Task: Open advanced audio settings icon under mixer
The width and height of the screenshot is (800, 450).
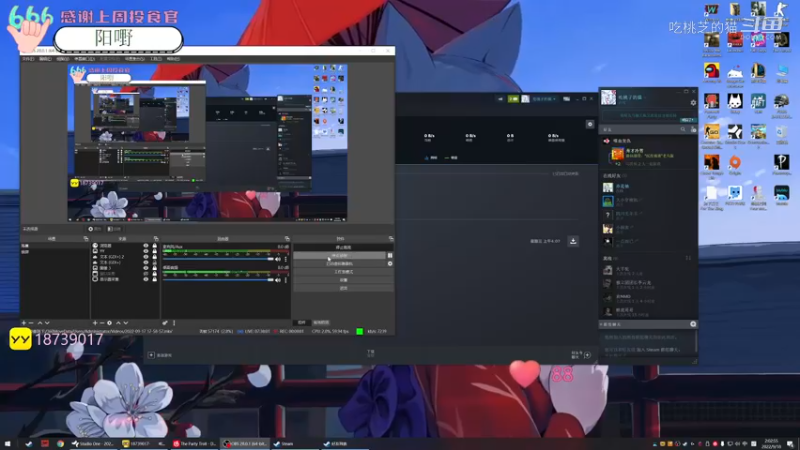Action: 165,323
